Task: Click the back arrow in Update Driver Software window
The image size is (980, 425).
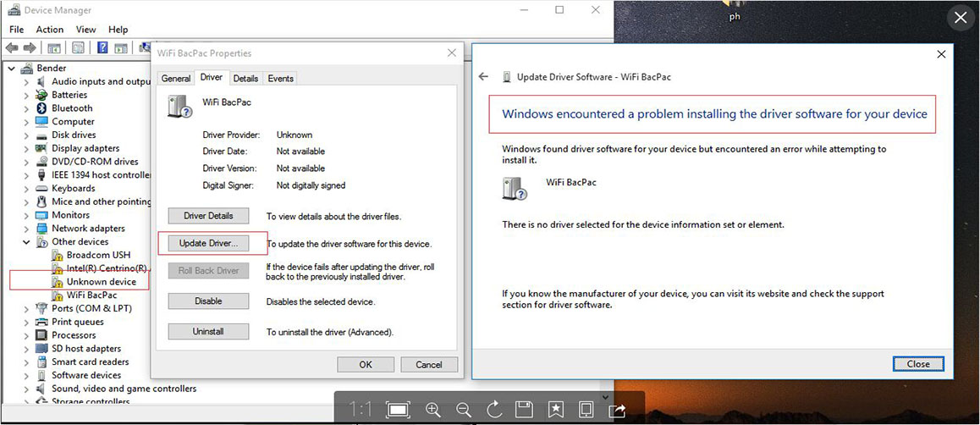Action: coord(484,77)
